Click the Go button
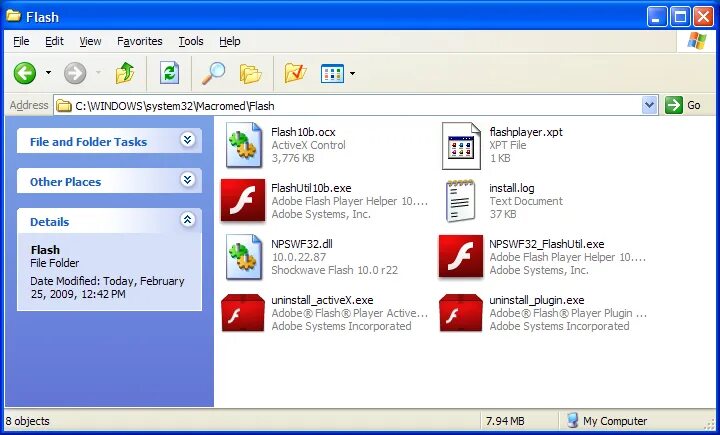 [683, 106]
